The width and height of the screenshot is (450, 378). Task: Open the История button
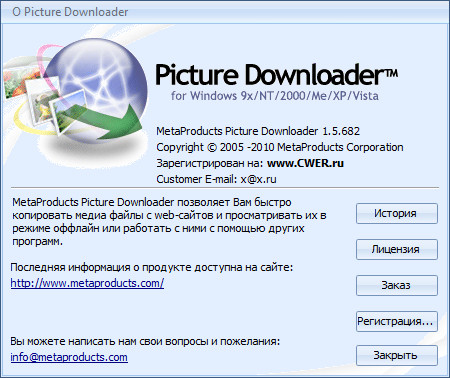397,213
